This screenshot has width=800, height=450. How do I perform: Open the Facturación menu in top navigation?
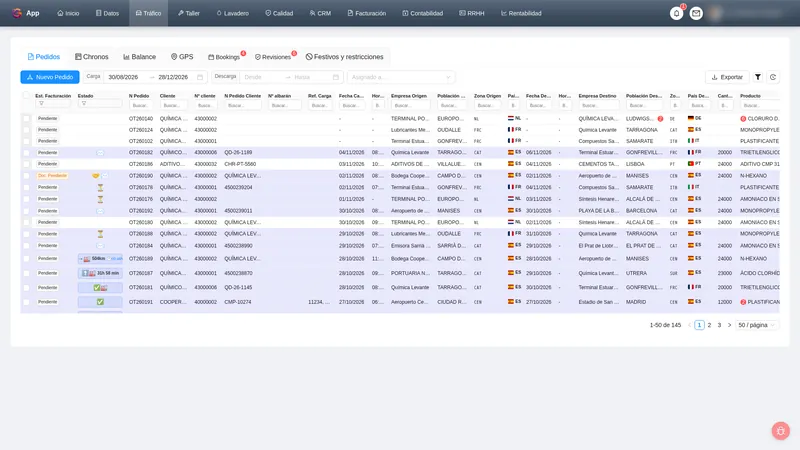tap(367, 13)
